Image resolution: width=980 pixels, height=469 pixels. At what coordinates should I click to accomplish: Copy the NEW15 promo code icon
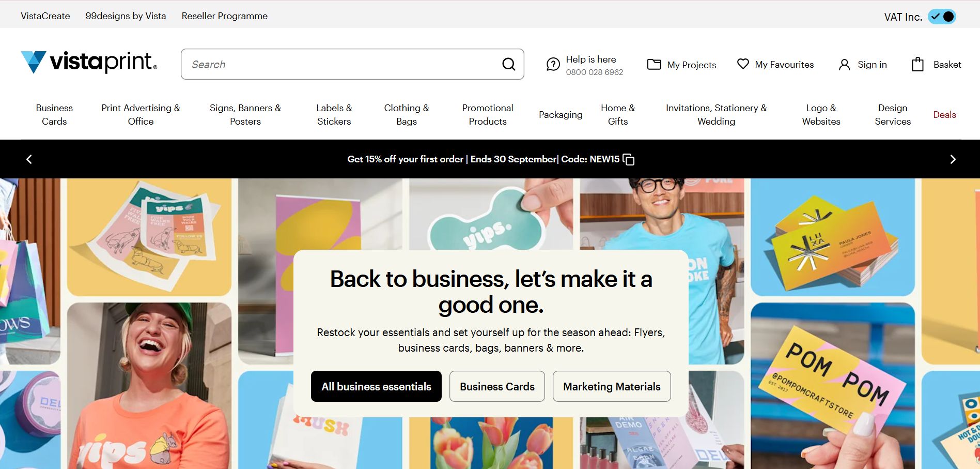[x=629, y=159]
